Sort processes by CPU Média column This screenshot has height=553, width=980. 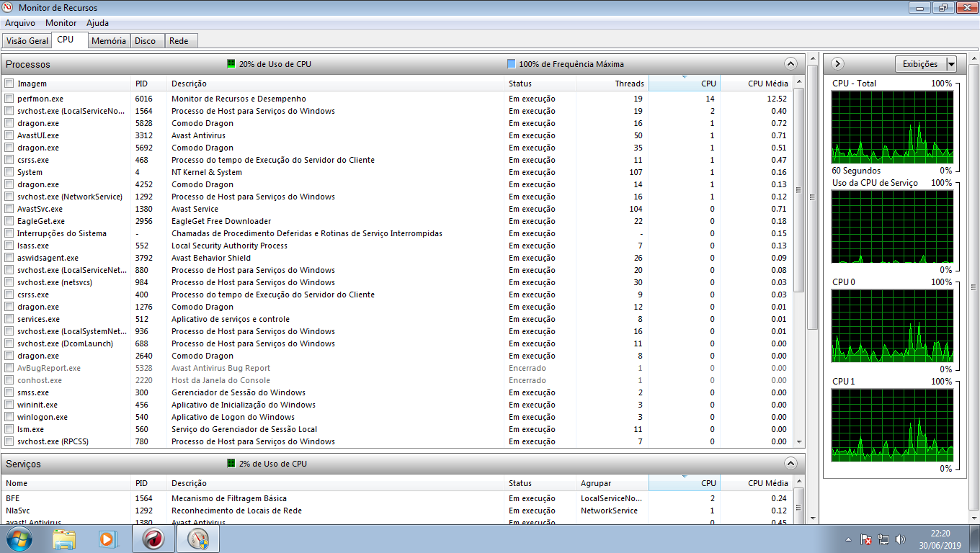coord(757,84)
